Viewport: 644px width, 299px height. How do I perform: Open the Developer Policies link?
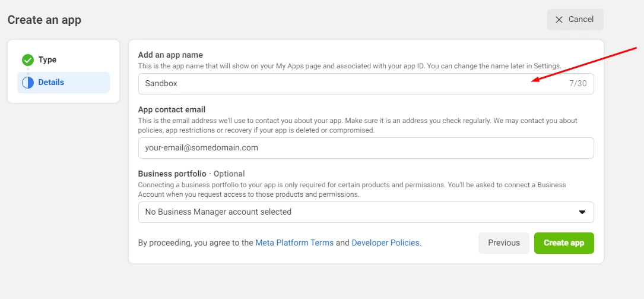coord(386,243)
